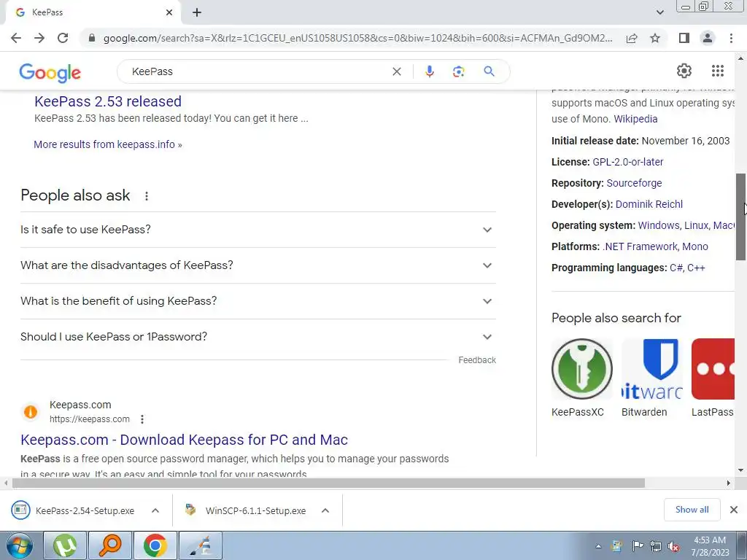Share this page from the address bar

pos(632,38)
